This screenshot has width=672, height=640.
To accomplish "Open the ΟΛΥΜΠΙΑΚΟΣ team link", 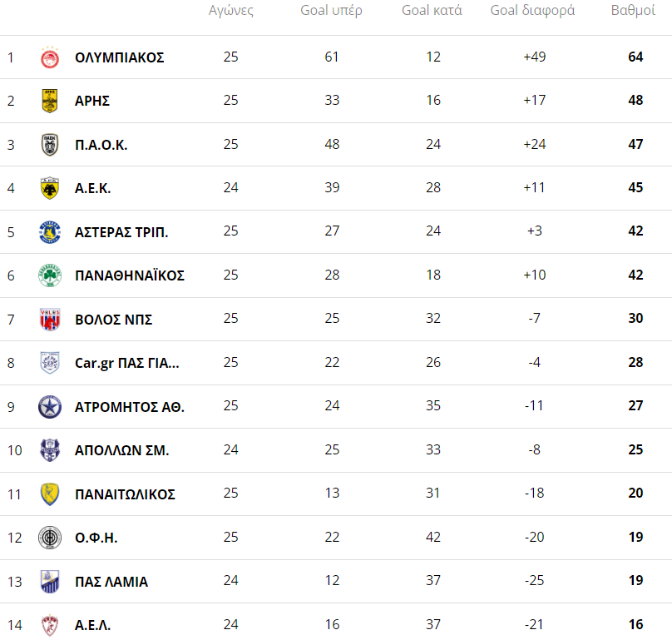I will point(119,58).
